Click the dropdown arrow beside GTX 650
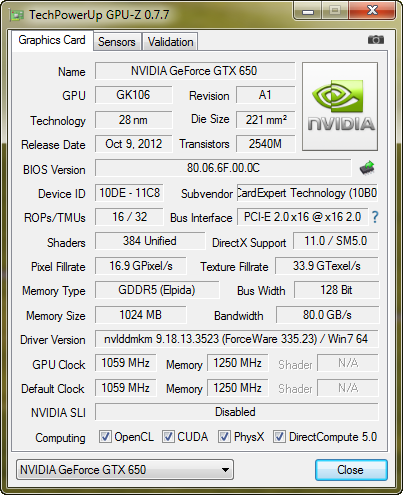Screen dimensions: 403x495 [225, 470]
